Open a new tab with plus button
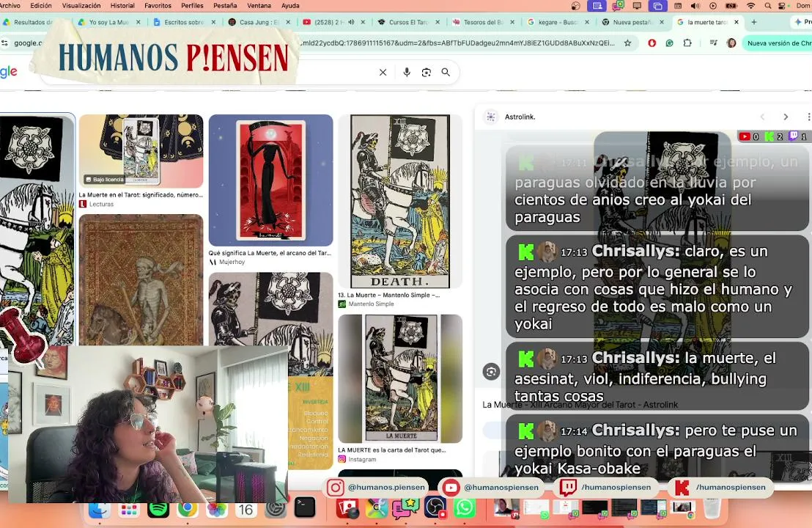 754,22
